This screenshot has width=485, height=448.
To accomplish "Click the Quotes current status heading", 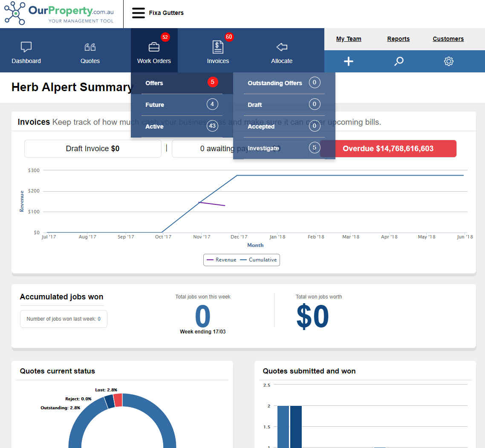I will point(58,371).
